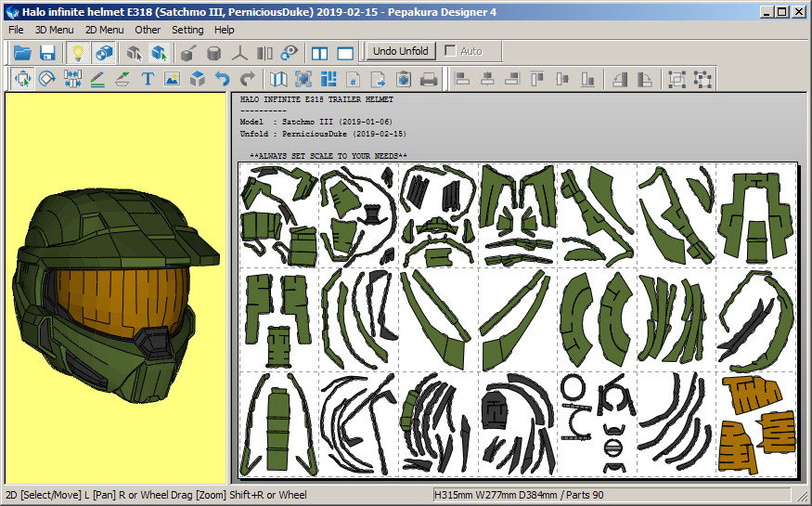Click the Open file folder icon

click(x=22, y=53)
